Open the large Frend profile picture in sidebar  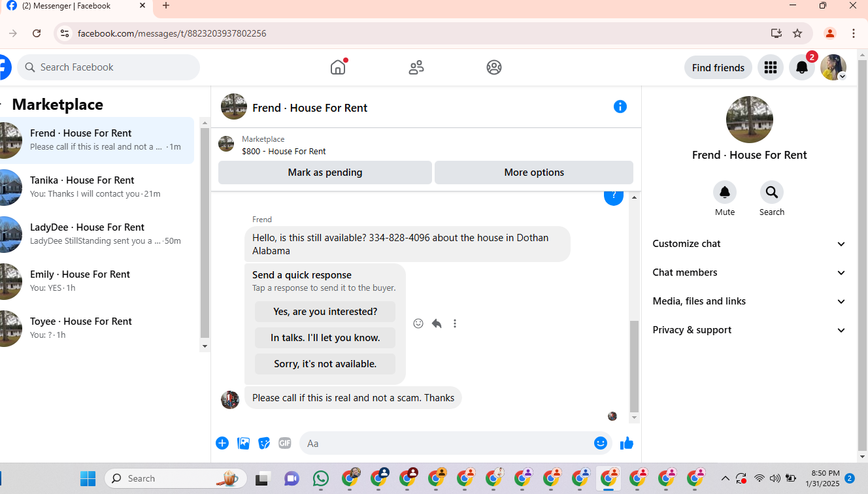750,120
